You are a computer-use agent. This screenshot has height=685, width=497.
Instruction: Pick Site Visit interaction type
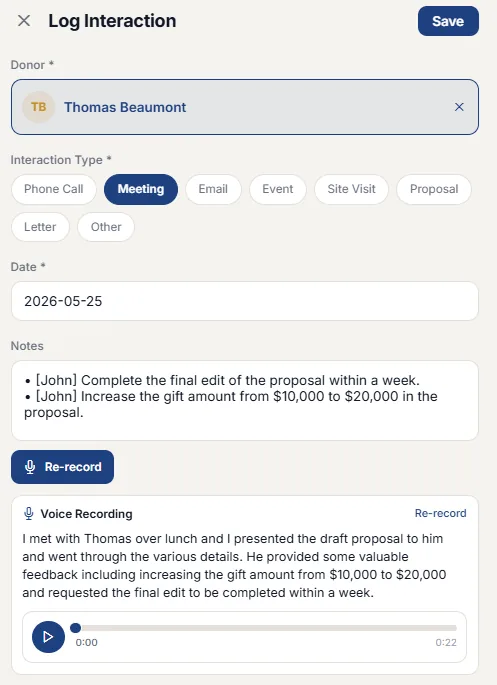click(351, 189)
